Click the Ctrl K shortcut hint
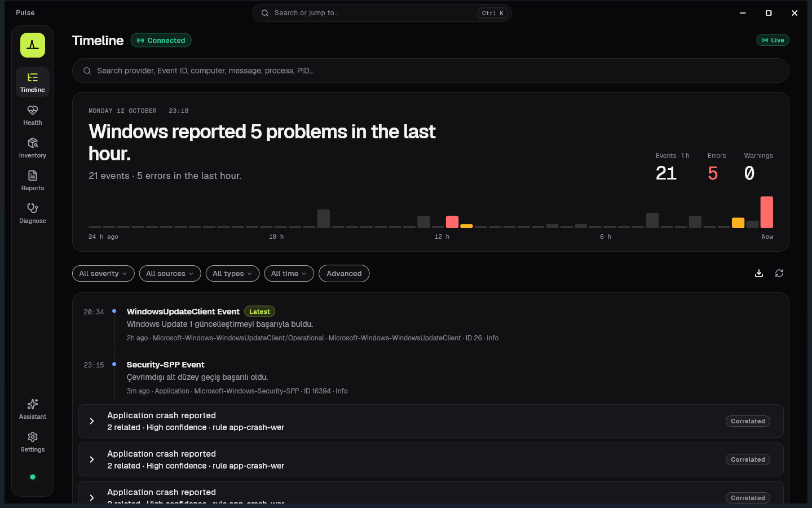This screenshot has height=508, width=812. point(493,13)
